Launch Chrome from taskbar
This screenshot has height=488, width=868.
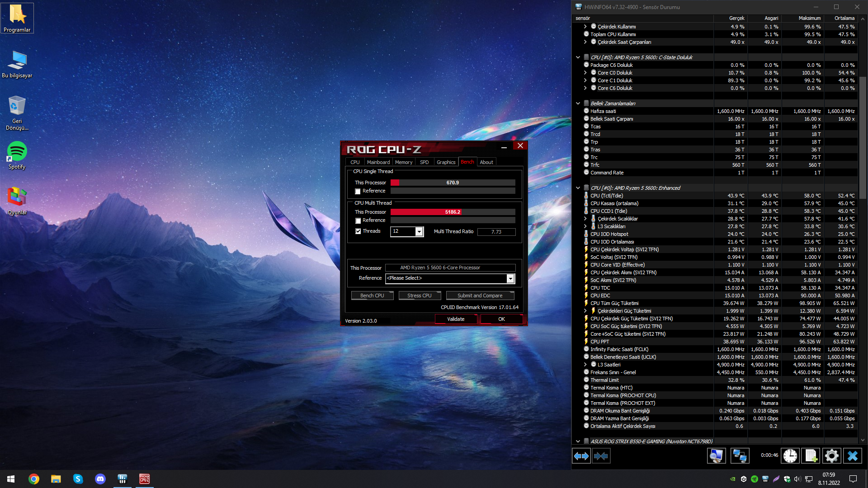[33, 479]
